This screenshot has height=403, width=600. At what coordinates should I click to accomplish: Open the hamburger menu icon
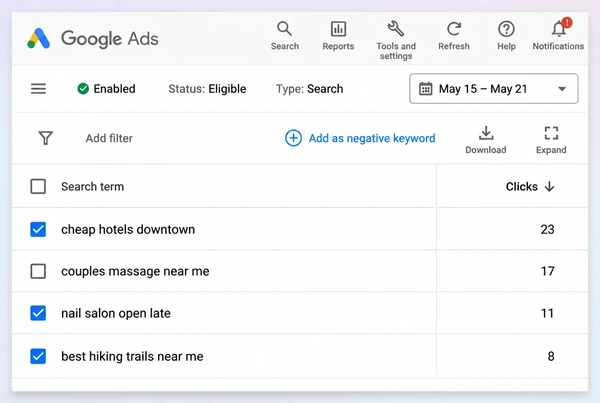[x=38, y=89]
